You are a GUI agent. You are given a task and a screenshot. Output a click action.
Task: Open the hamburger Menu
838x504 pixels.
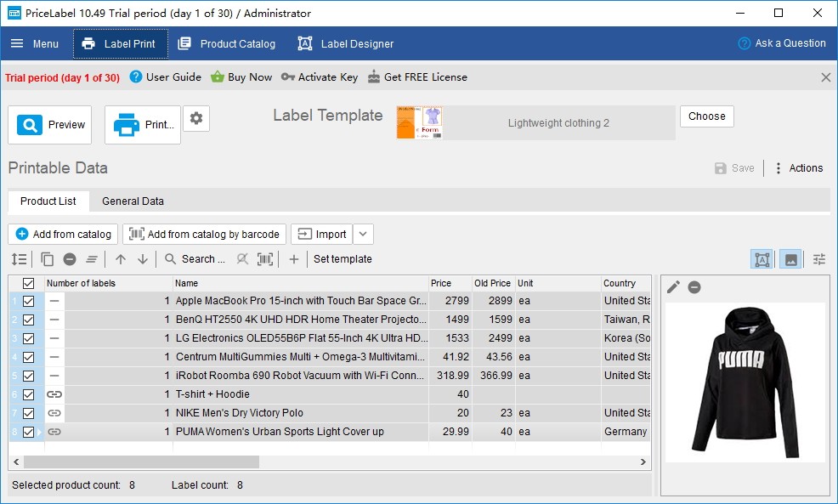tap(35, 44)
